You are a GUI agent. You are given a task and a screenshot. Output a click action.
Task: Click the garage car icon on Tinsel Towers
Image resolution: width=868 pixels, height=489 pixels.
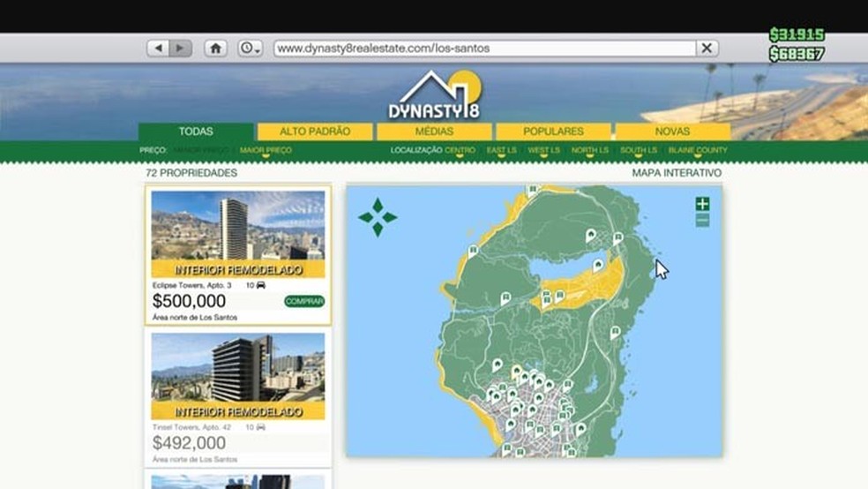pyautogui.click(x=261, y=427)
